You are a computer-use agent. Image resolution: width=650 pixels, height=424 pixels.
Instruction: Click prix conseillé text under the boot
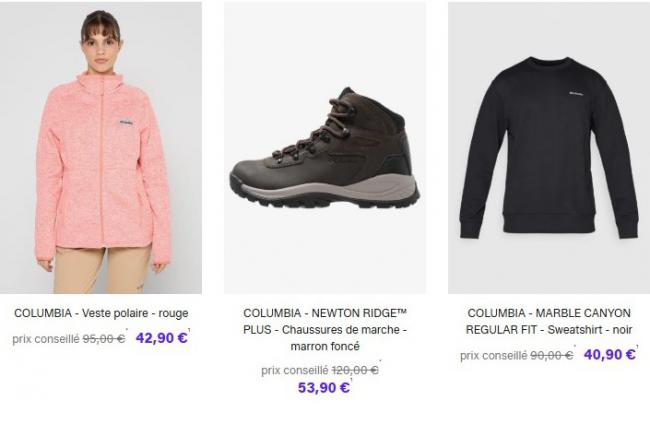(x=295, y=370)
